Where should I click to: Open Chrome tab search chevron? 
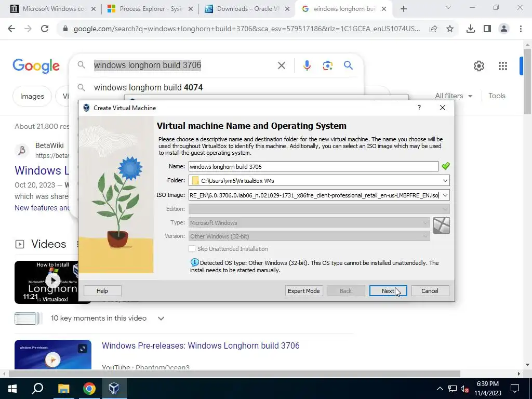coord(448,7)
